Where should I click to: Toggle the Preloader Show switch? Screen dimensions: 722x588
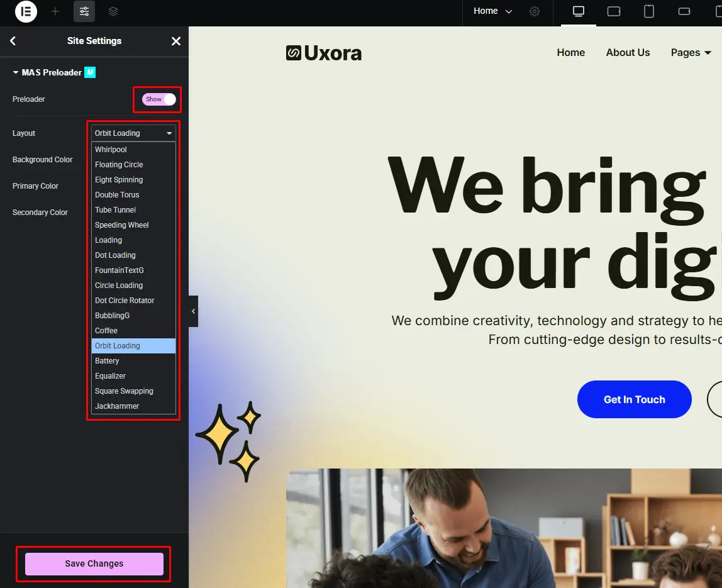pos(159,99)
